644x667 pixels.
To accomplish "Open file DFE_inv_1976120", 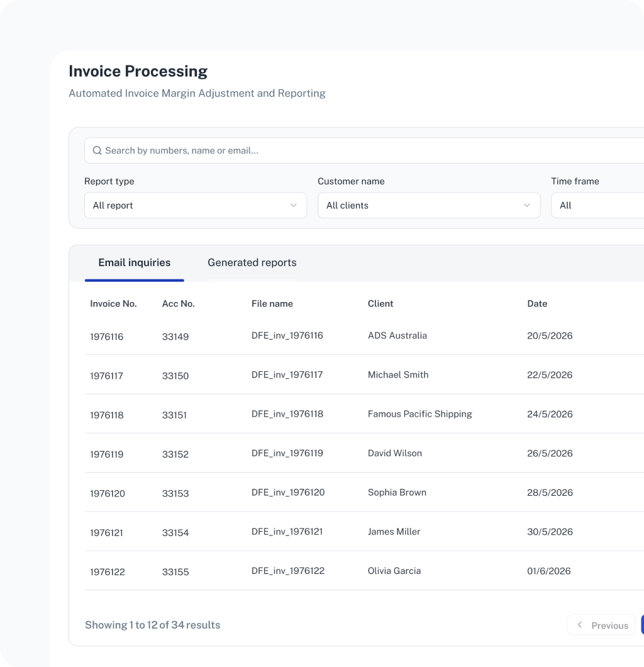I will pyautogui.click(x=288, y=492).
